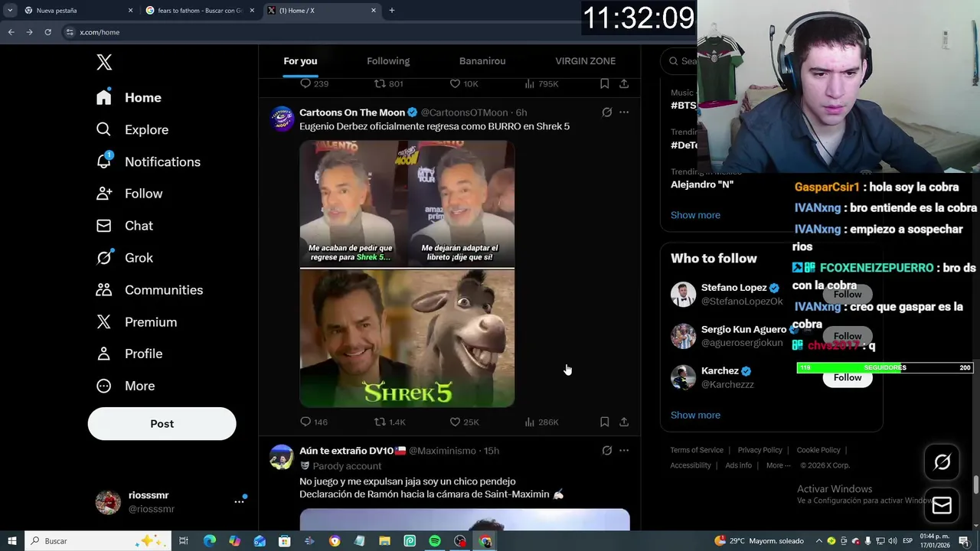Viewport: 980px width, 551px height.
Task: Open more options on the Maximinismo post
Action: click(x=624, y=451)
